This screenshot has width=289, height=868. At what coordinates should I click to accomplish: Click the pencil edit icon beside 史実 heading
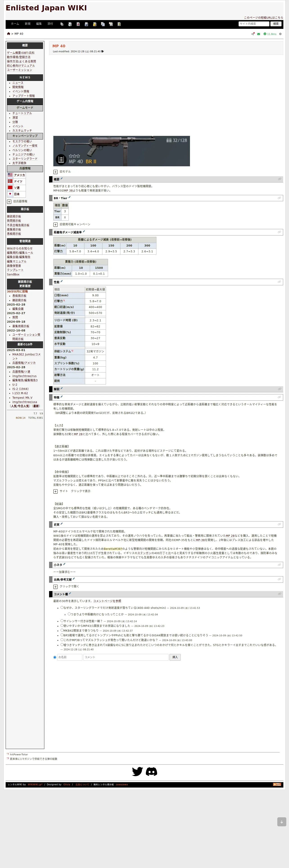(x=62, y=524)
